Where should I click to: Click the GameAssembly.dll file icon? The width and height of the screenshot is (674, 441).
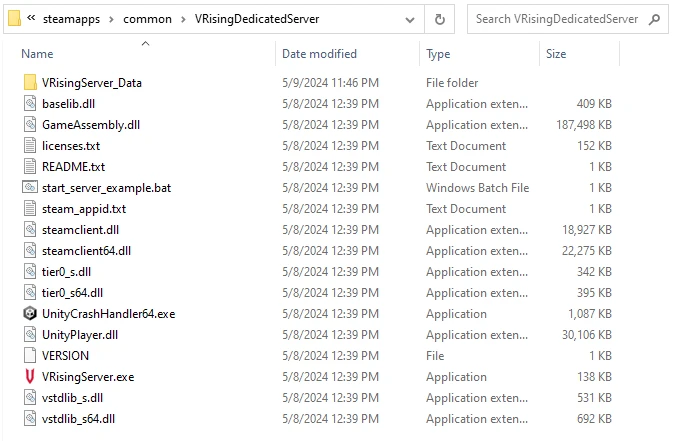click(29, 125)
